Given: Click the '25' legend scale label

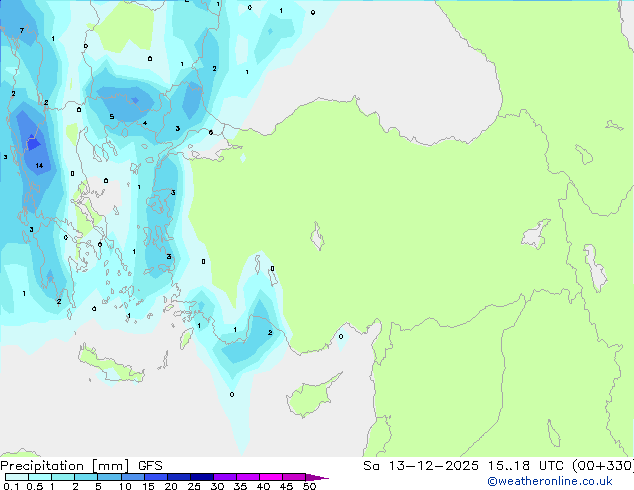Looking at the screenshot, I should [x=194, y=486].
